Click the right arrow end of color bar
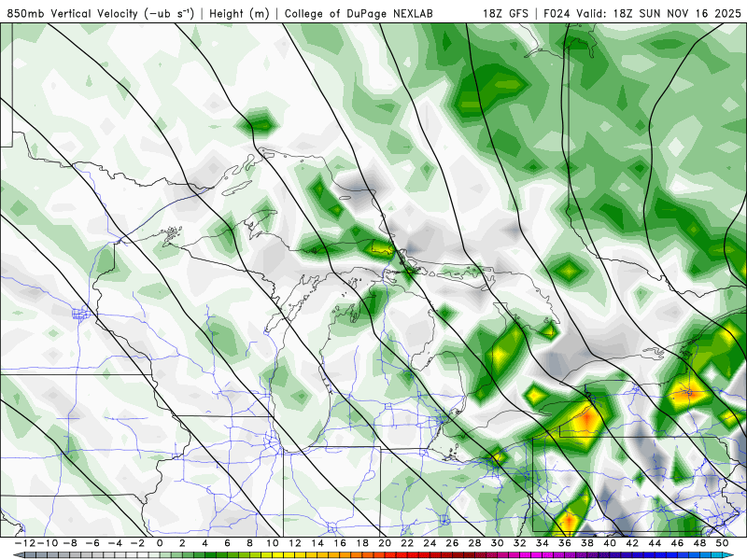The image size is (747, 560). 729,555
